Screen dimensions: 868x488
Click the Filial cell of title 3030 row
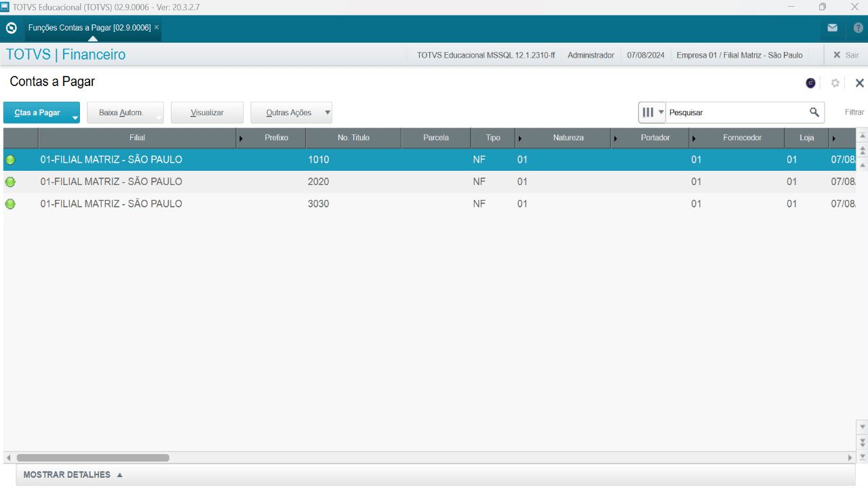[137, 203]
